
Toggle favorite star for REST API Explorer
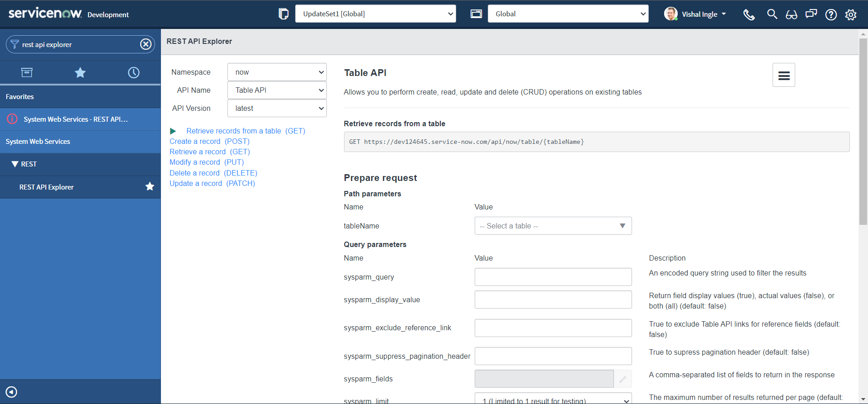[150, 186]
